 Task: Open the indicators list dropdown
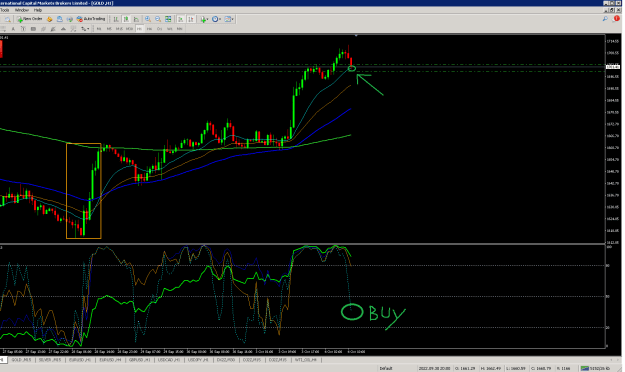tap(204, 19)
